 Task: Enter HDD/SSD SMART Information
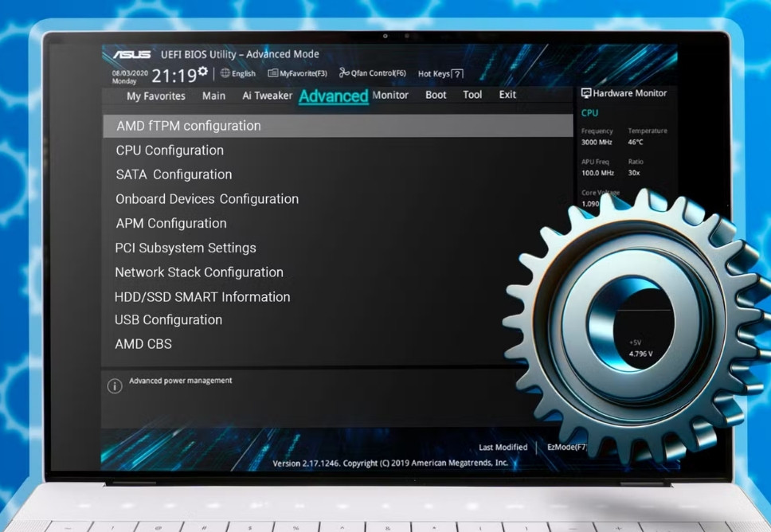(x=202, y=297)
